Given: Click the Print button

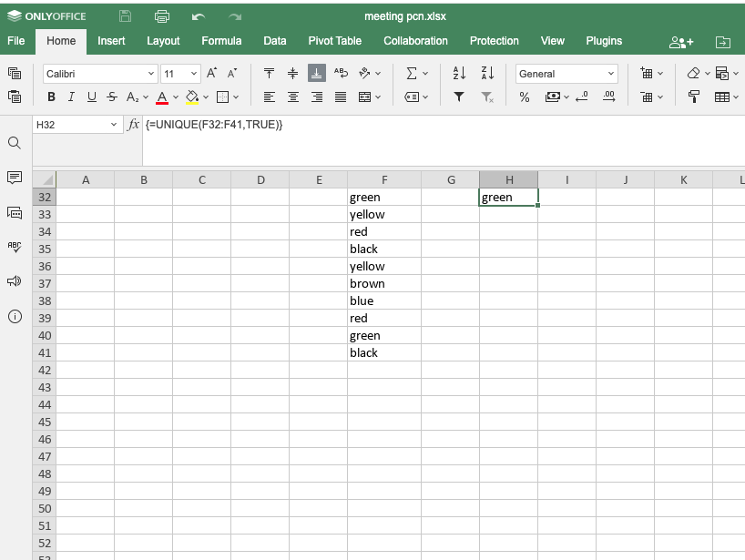Looking at the screenshot, I should (x=162, y=15).
